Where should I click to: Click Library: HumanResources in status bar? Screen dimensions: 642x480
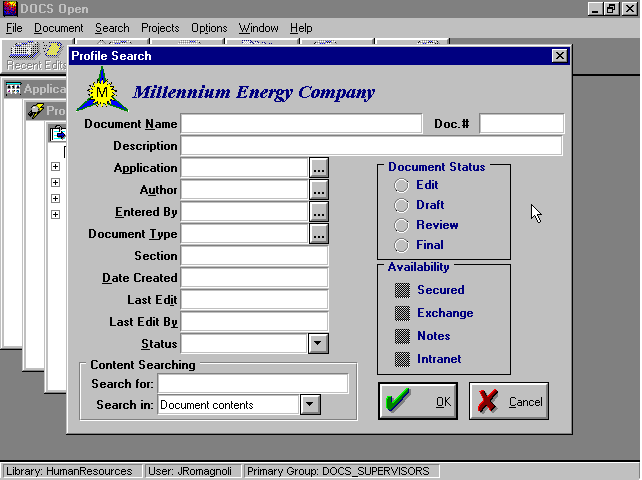[x=72, y=471]
